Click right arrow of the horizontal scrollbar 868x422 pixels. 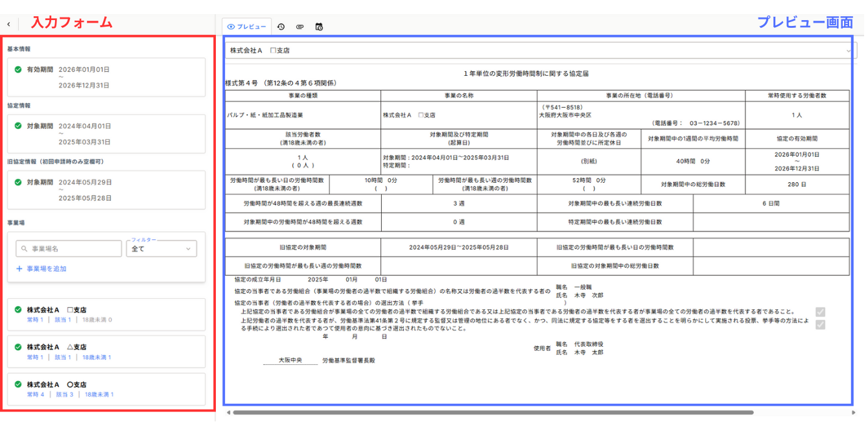pyautogui.click(x=853, y=412)
